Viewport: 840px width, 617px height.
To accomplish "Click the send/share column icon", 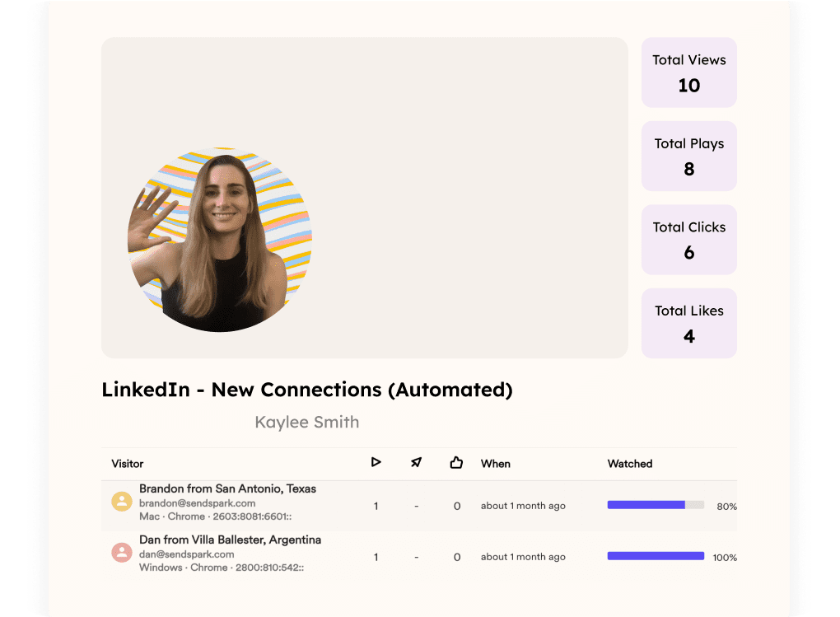I will pyautogui.click(x=417, y=462).
